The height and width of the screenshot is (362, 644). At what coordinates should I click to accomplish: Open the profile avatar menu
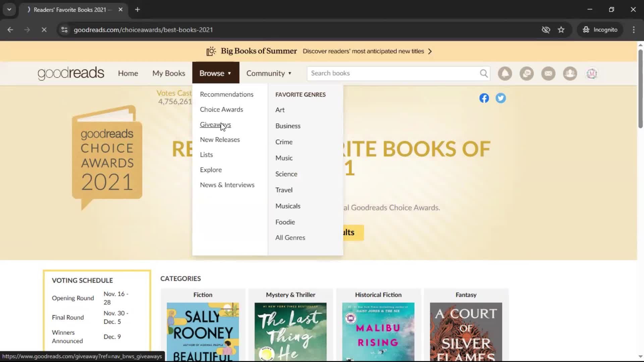(592, 73)
